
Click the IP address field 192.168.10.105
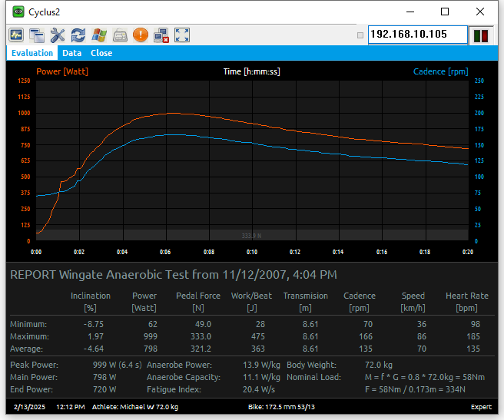click(x=417, y=35)
